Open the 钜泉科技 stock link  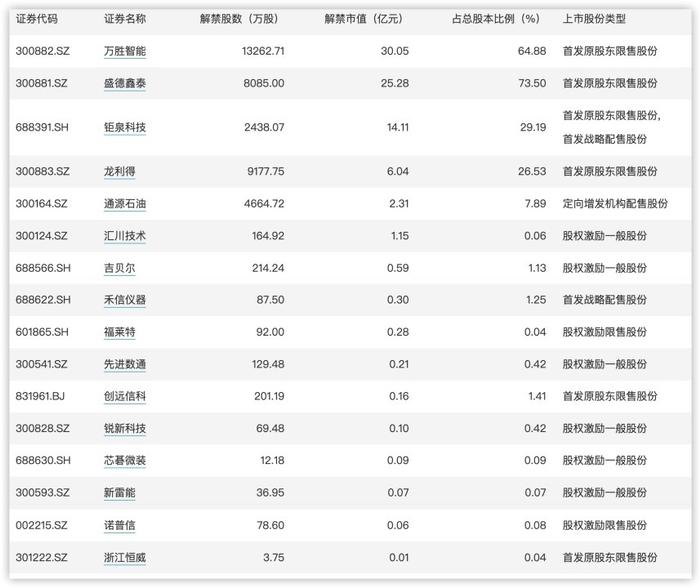125,127
